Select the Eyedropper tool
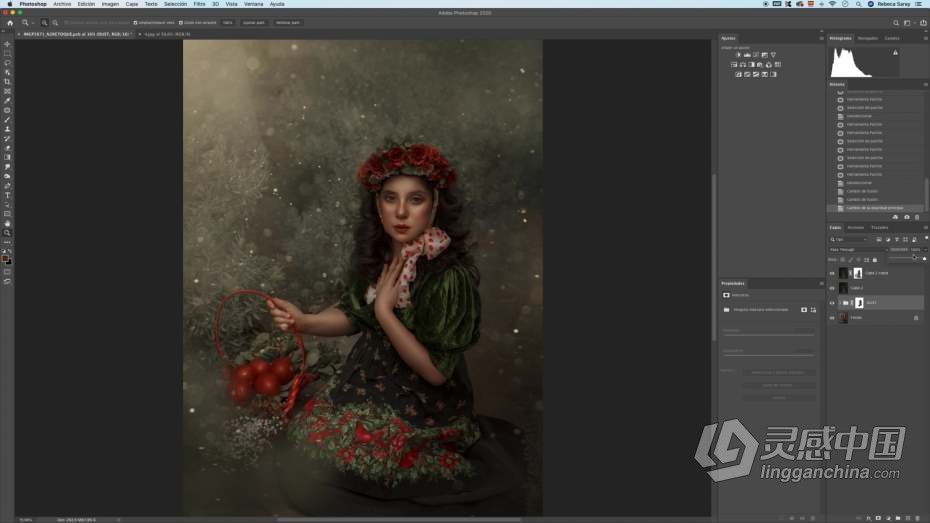Viewport: 930px width, 523px height. point(7,101)
